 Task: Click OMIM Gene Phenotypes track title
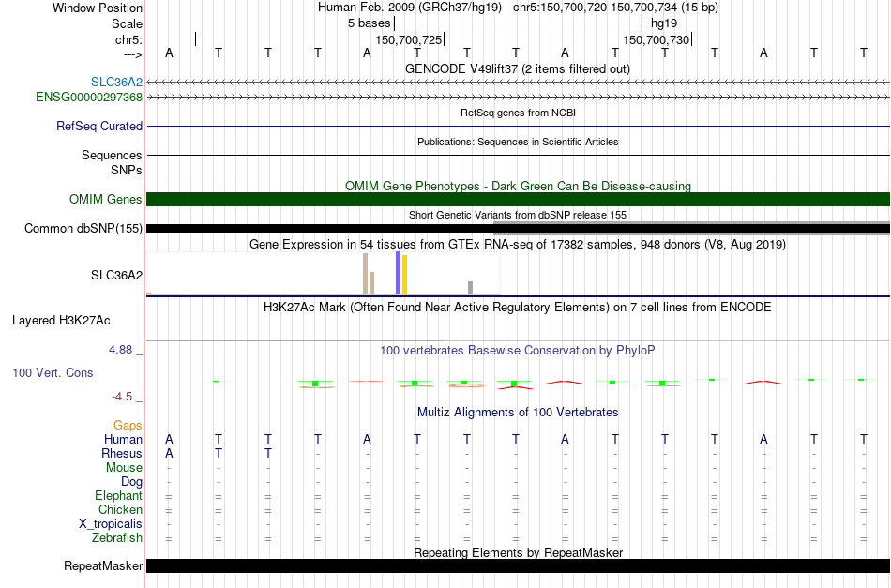pos(519,186)
